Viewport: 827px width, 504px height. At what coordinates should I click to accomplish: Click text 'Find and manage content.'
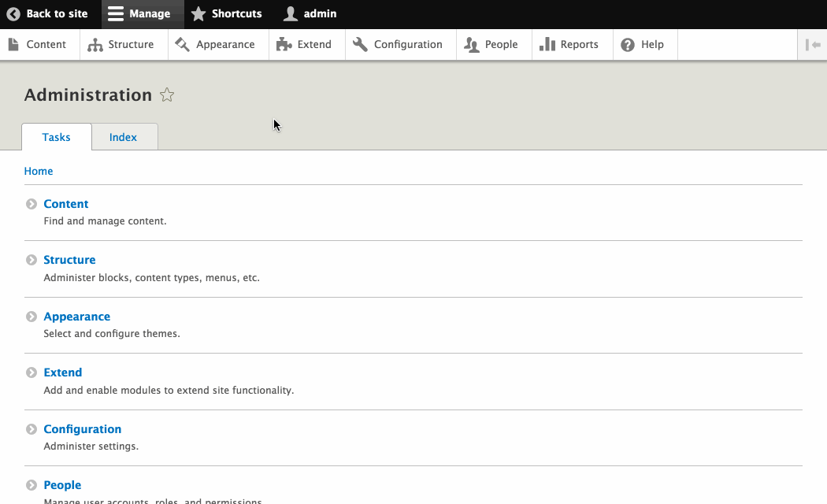click(x=105, y=221)
